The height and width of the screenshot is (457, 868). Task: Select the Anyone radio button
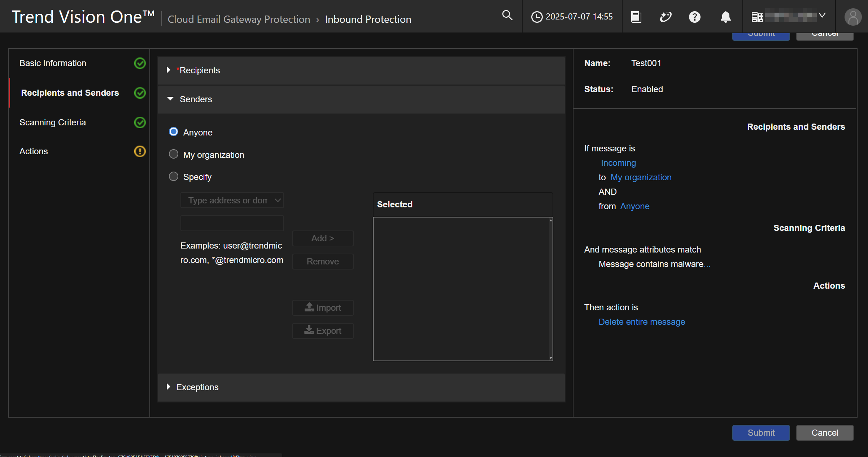point(174,132)
